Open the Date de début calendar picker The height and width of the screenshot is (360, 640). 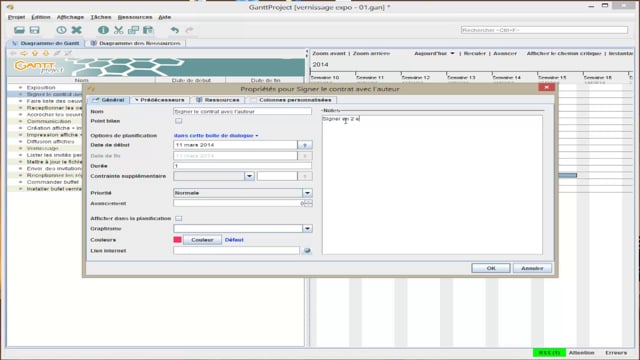tap(305, 145)
